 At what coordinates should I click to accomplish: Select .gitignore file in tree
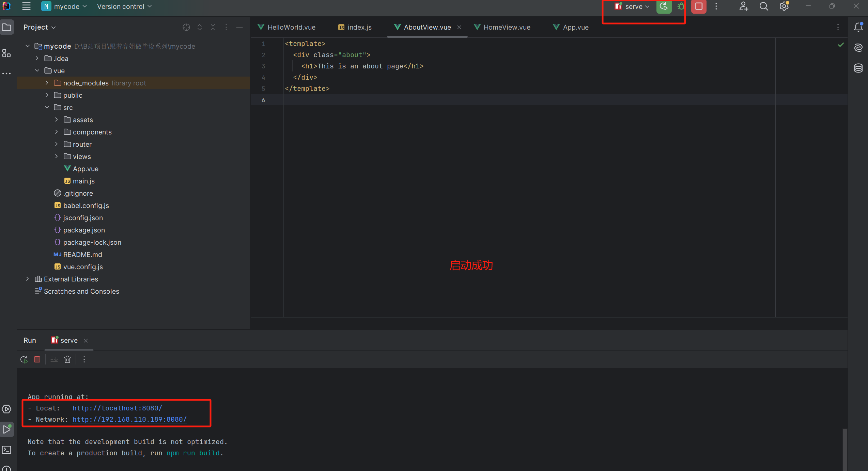click(x=73, y=193)
